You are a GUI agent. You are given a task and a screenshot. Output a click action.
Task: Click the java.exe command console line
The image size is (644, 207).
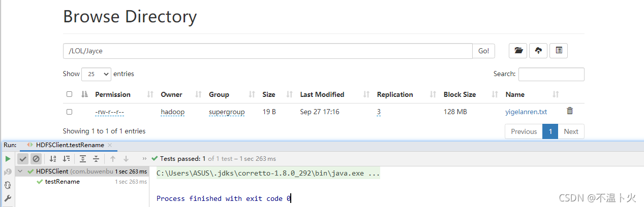[x=268, y=174]
